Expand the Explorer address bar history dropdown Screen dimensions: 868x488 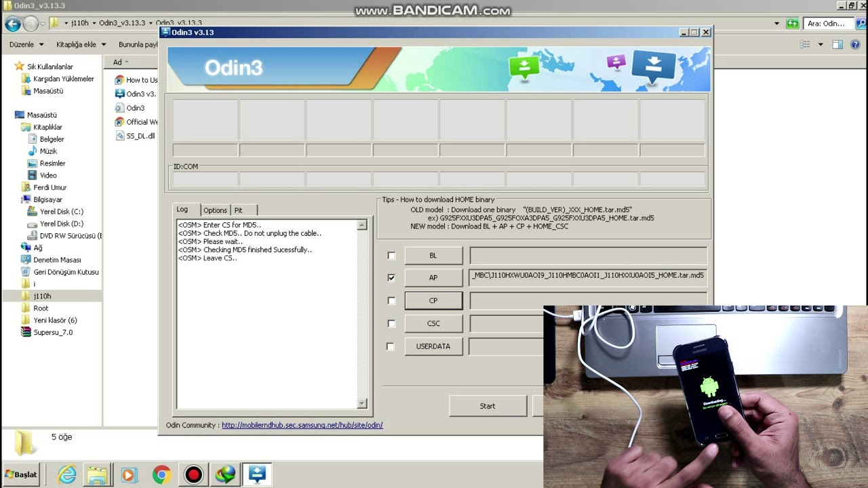(777, 24)
